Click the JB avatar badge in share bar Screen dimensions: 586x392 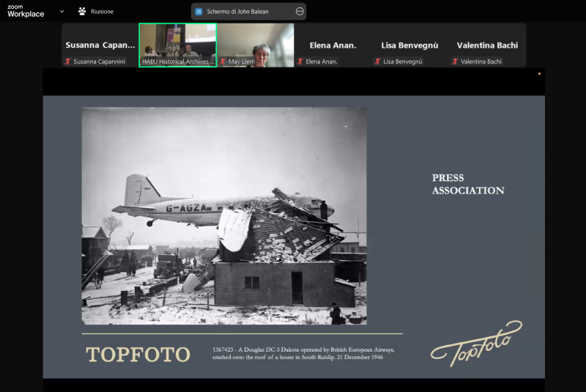(199, 12)
